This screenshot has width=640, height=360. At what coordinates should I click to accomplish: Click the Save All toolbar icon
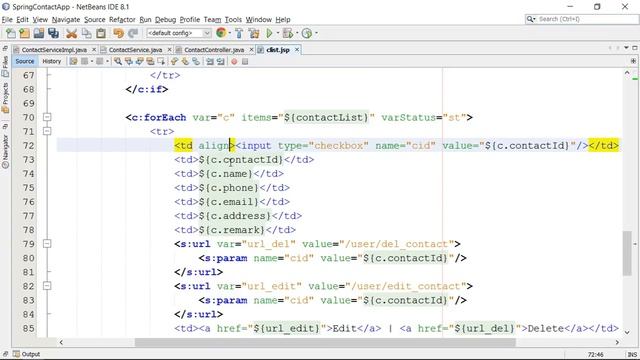coord(53,33)
